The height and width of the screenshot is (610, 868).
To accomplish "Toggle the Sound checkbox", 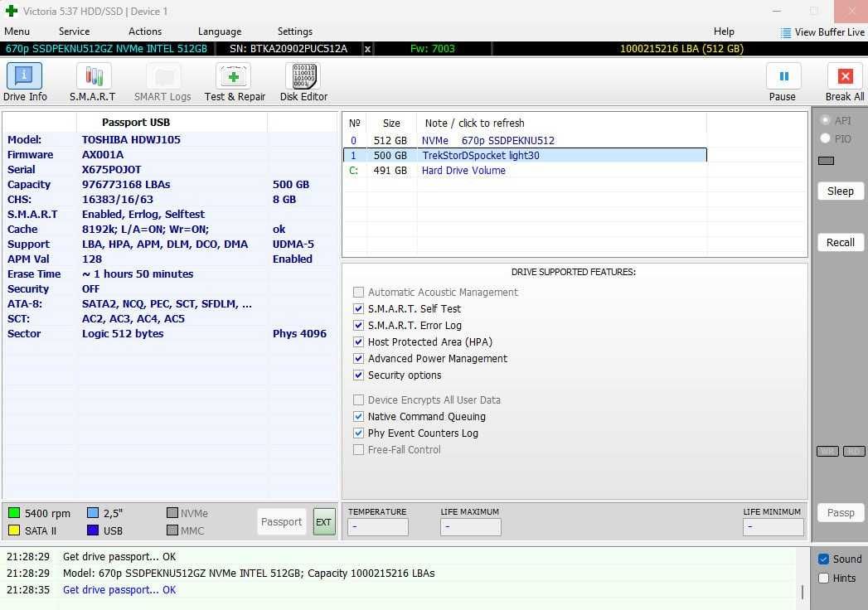I will pos(824,559).
